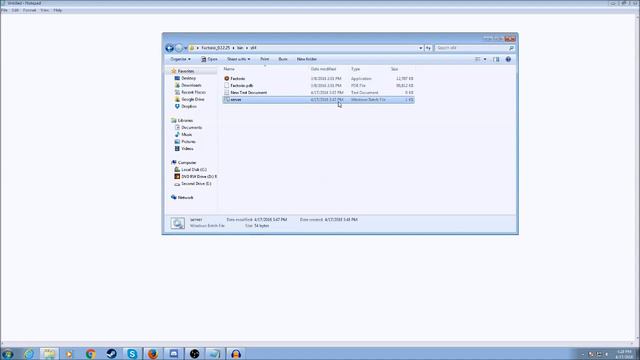
Task: Click the Factorio folder in the address path
Action: (216, 48)
